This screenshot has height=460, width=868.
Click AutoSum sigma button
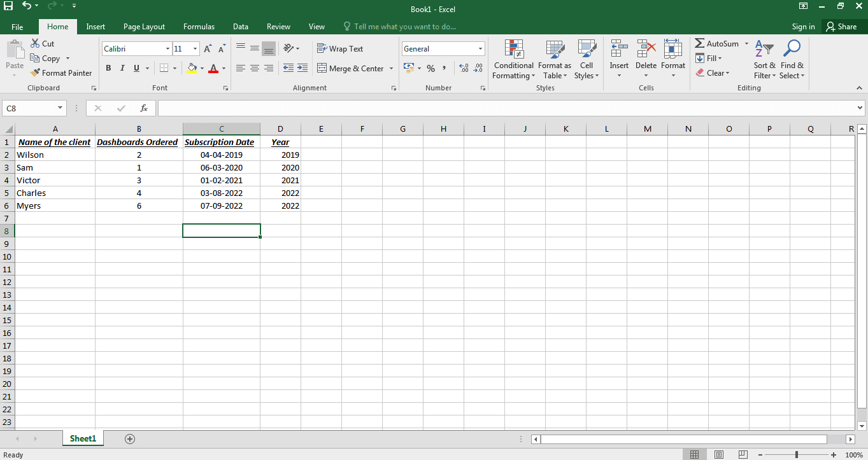click(717, 43)
